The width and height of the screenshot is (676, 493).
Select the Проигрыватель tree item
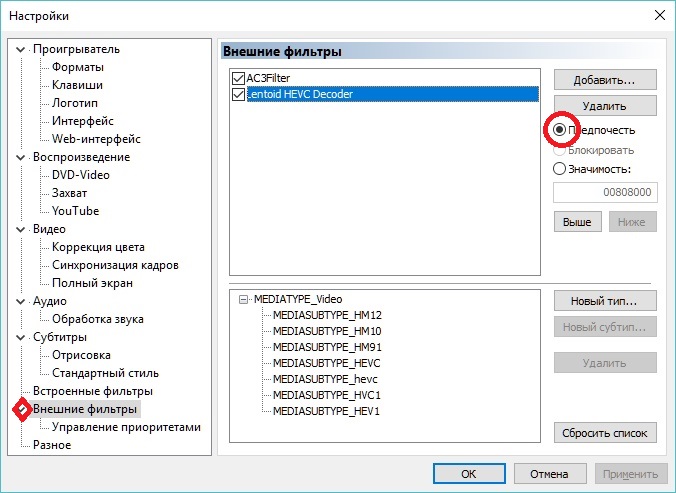tap(76, 50)
